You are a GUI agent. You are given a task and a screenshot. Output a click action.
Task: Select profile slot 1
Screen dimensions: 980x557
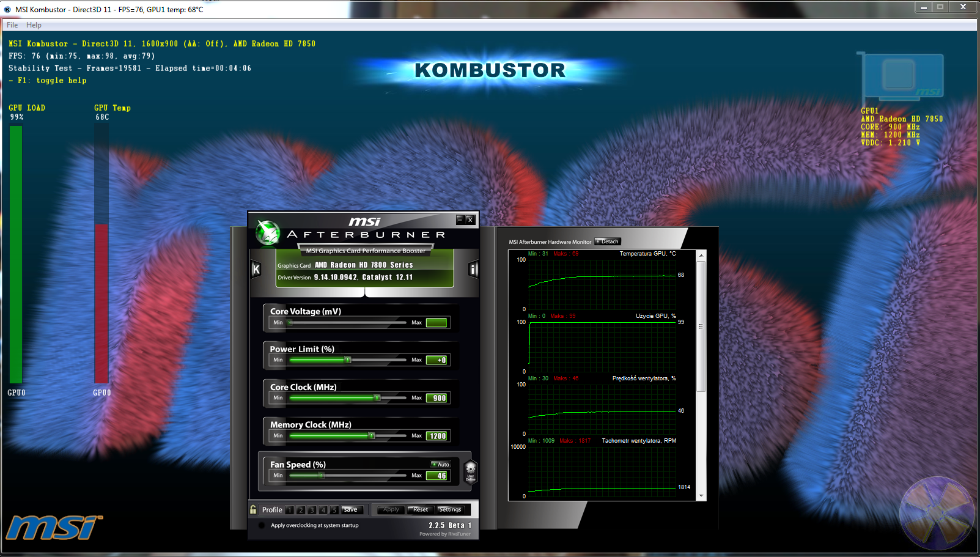point(290,510)
